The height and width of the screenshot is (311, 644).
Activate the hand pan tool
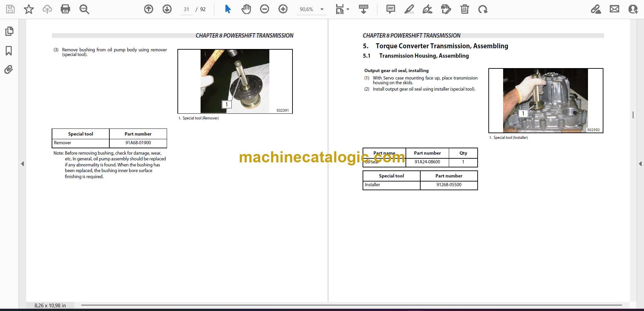click(x=246, y=9)
